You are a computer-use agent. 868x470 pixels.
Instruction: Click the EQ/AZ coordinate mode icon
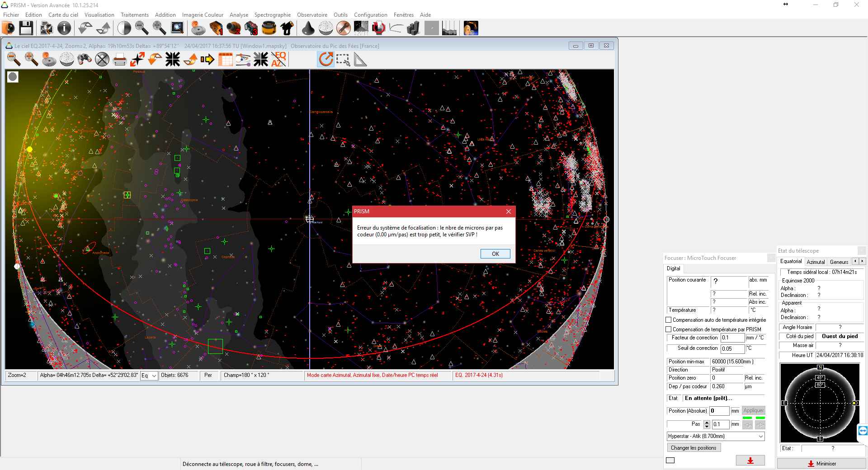click(278, 59)
